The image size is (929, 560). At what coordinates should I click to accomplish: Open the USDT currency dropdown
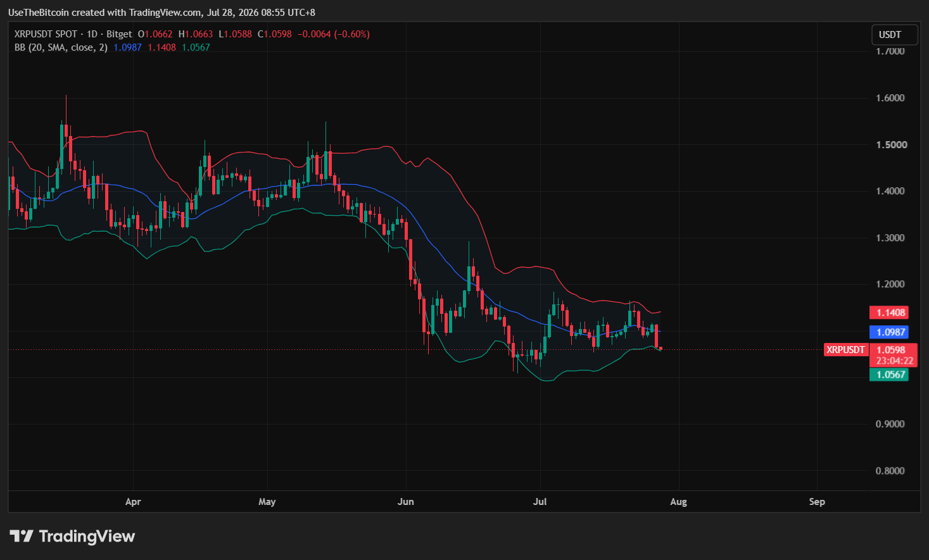[x=894, y=35]
